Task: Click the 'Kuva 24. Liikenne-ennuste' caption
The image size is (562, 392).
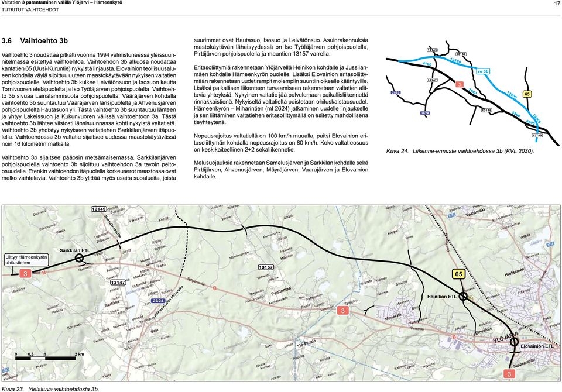Action: (460, 151)
